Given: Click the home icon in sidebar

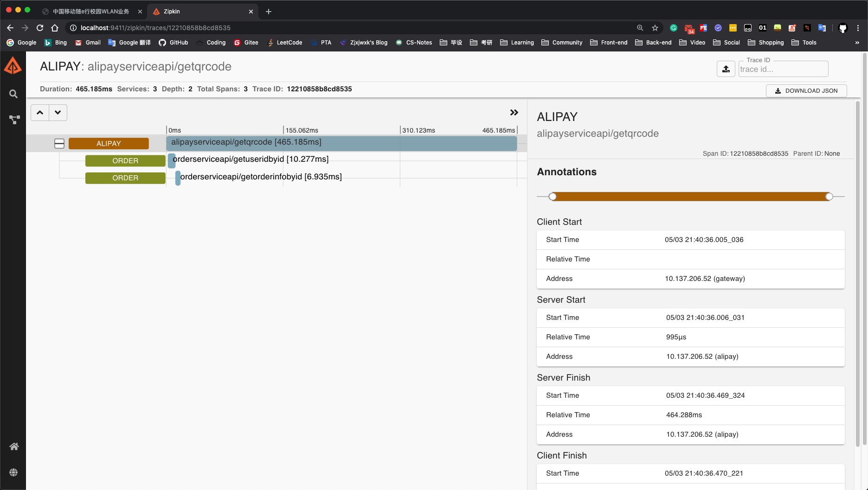Looking at the screenshot, I should [14, 446].
